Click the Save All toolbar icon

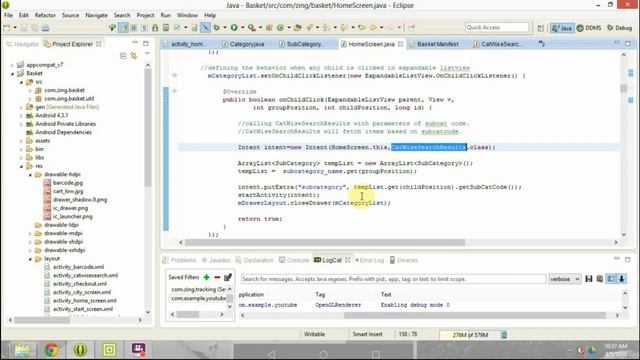pyautogui.click(x=35, y=28)
